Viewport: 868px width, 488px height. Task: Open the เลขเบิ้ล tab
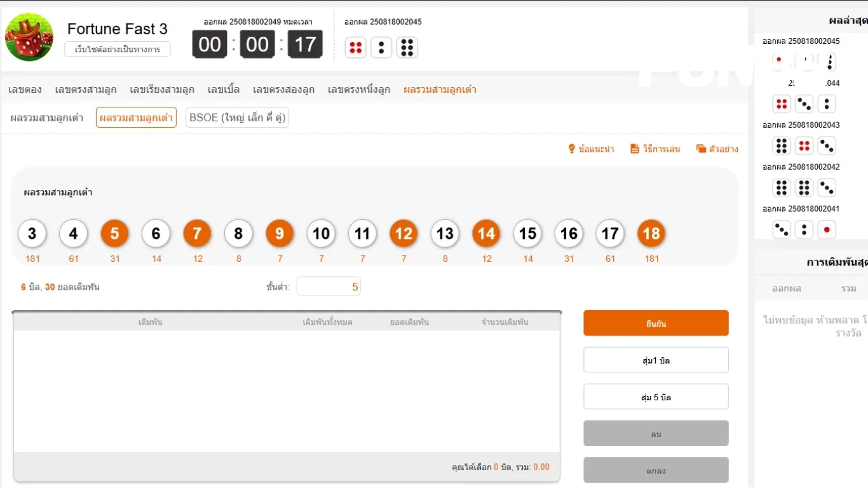pyautogui.click(x=224, y=90)
